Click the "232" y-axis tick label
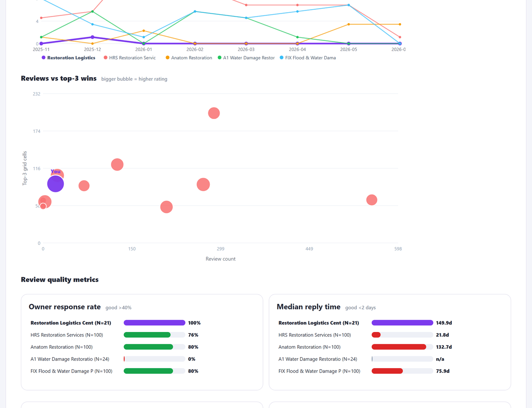This screenshot has width=532, height=408. 36,94
